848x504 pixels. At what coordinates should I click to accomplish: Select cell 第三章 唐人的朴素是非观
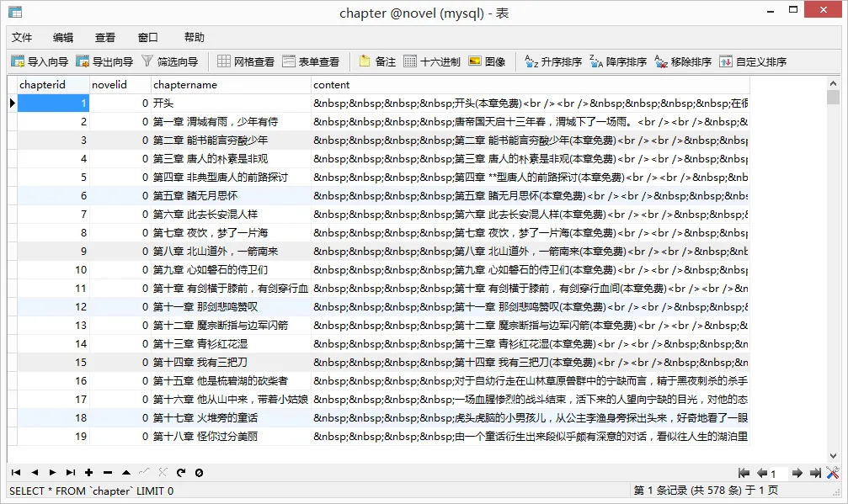[x=231, y=159]
